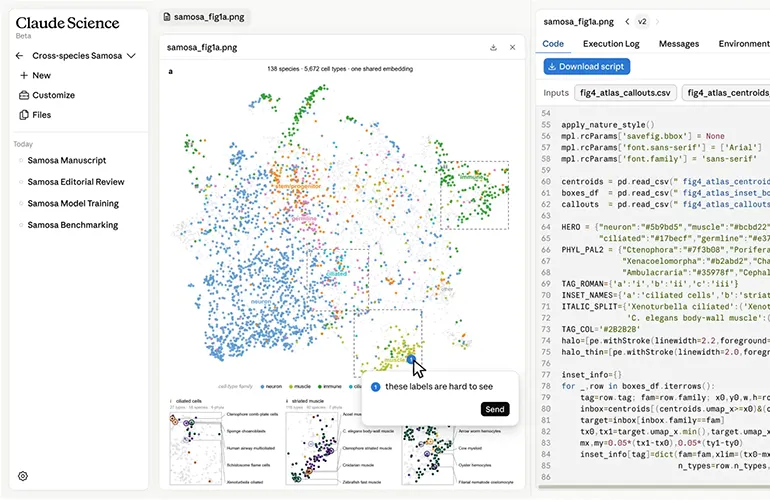Screen dimensions: 770x500
Task: Click the Files documents icon
Action: (24, 114)
